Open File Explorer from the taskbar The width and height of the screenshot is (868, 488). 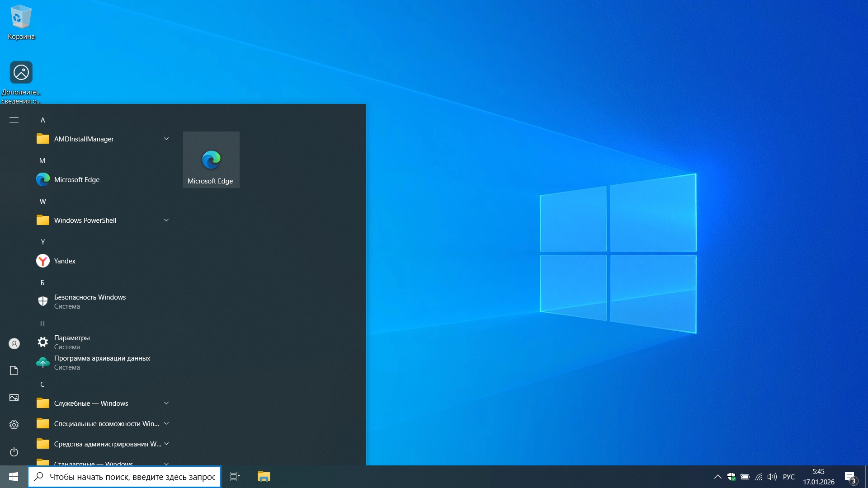pyautogui.click(x=264, y=477)
